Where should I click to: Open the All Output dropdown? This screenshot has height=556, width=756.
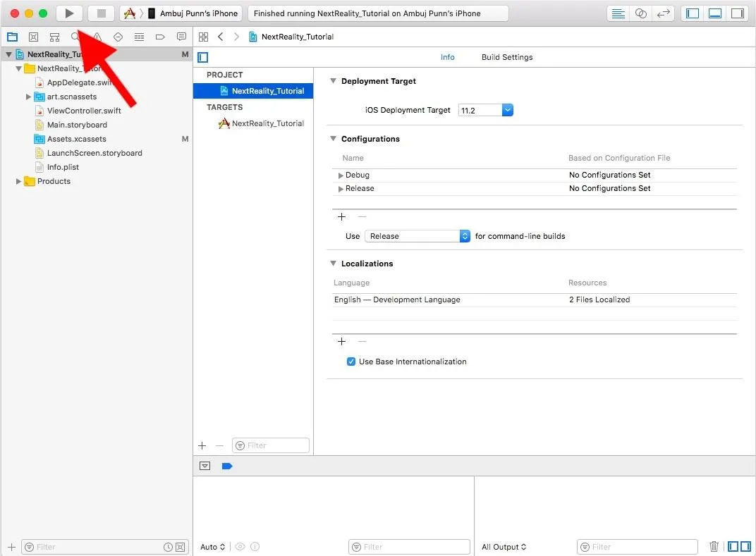click(x=504, y=547)
